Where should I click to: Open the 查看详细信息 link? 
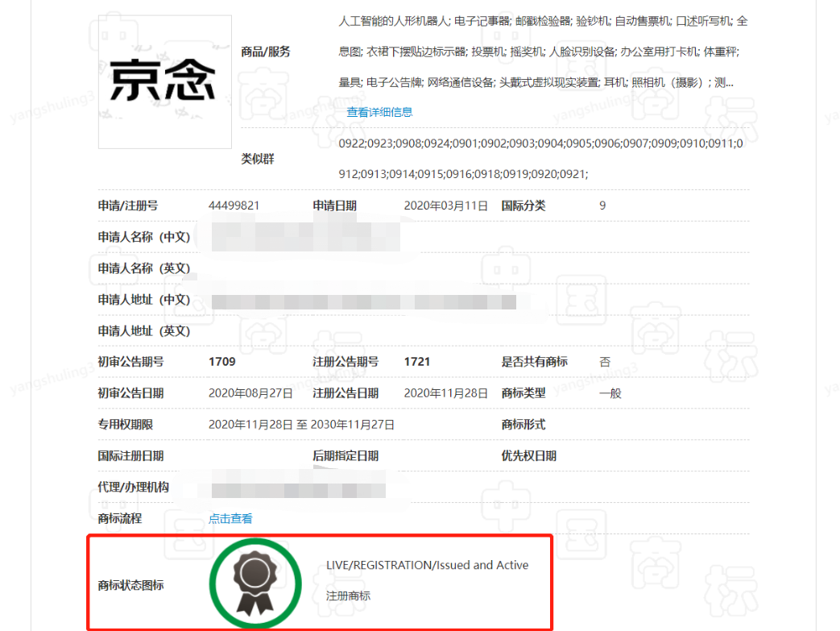pos(379,112)
